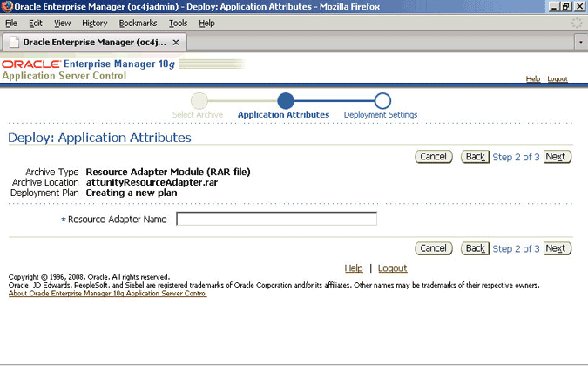Click the footer Logout link
This screenshot has width=588, height=366.
pos(393,268)
